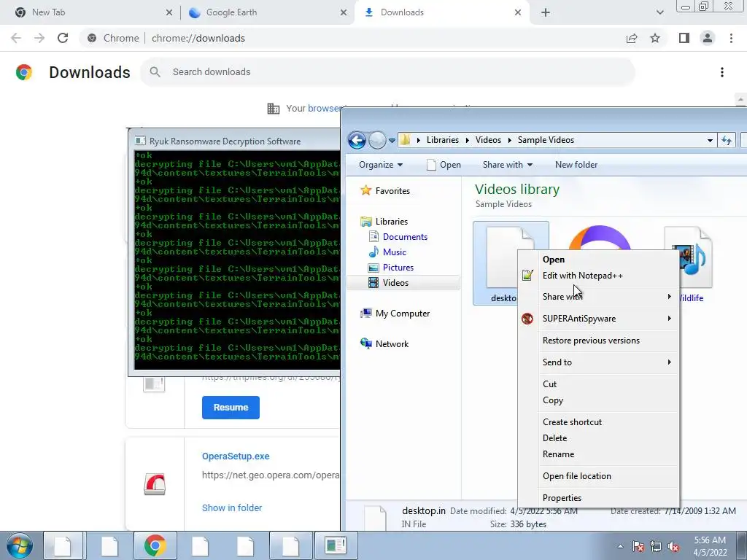Open the Share with toolbar dropdown
The height and width of the screenshot is (560, 747).
pos(508,165)
